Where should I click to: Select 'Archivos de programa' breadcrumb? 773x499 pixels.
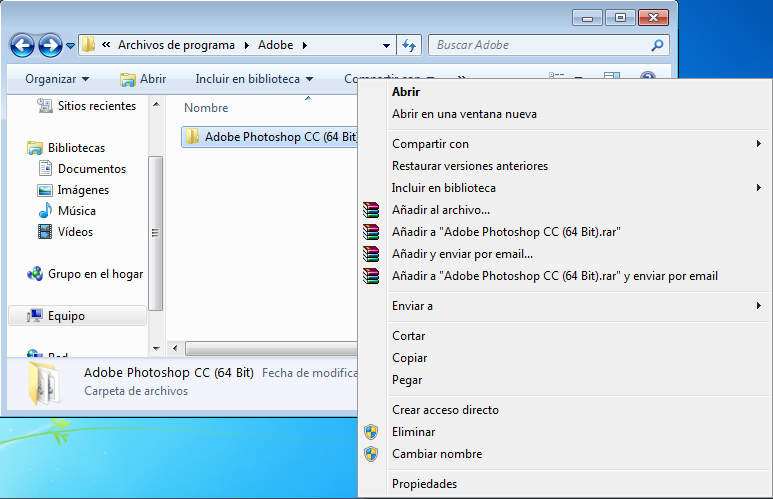click(x=176, y=45)
